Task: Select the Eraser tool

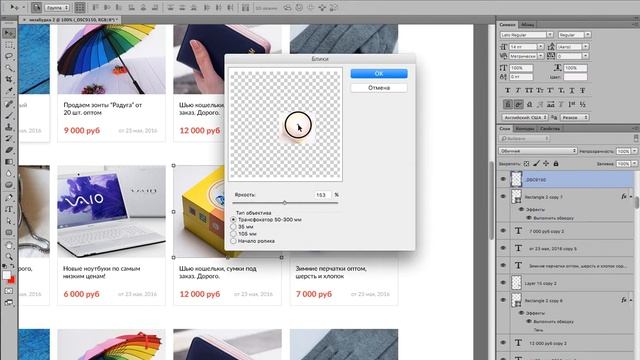Action: pyautogui.click(x=9, y=150)
